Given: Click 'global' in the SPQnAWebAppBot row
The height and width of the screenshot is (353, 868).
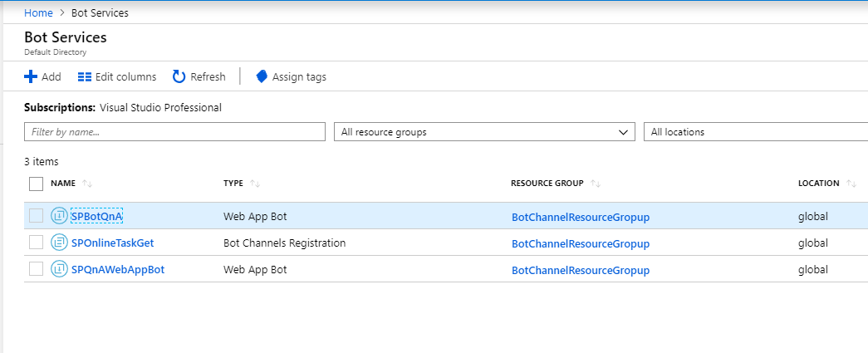Looking at the screenshot, I should pos(813,269).
